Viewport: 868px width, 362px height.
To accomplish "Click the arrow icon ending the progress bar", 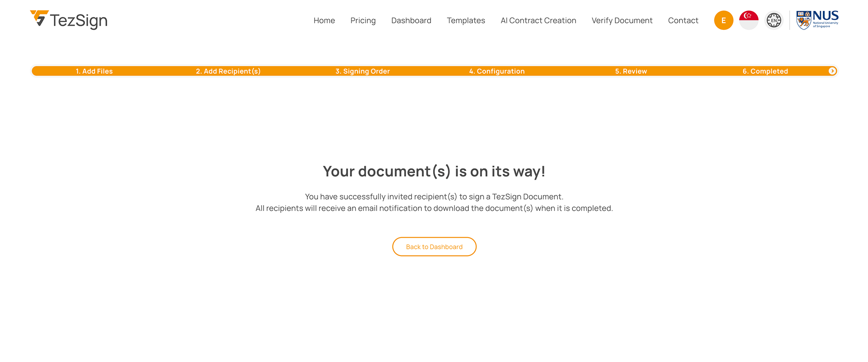I will coord(832,71).
